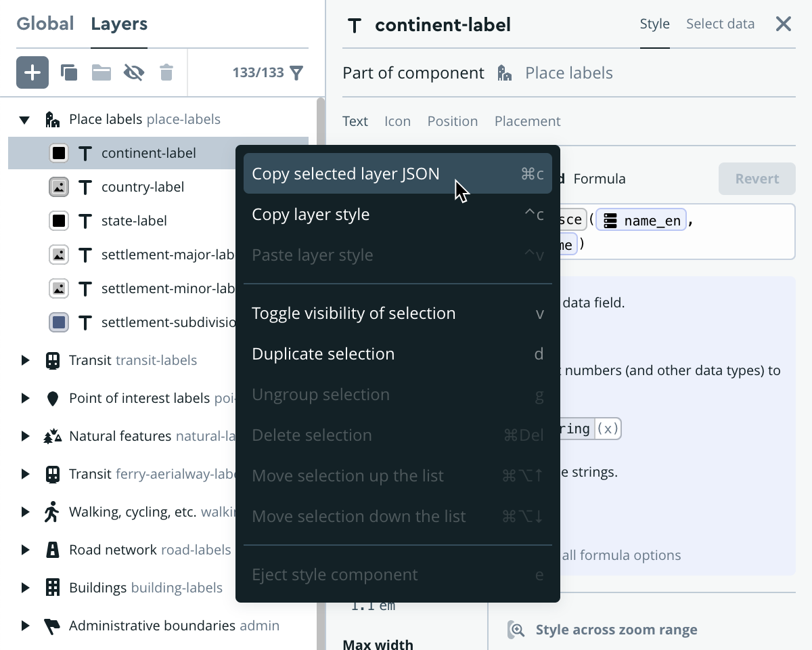Click the magnifier icon beside Style across zoom range
This screenshot has width=812, height=650.
pos(516,629)
